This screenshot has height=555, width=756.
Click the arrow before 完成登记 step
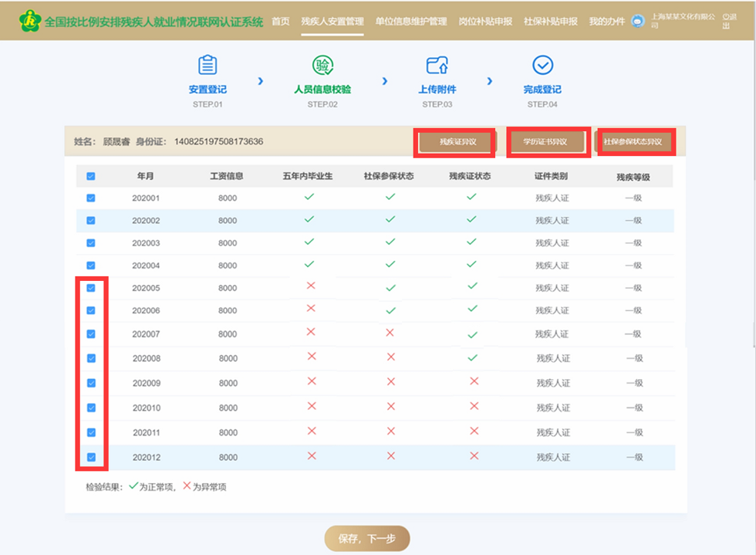[x=489, y=80]
